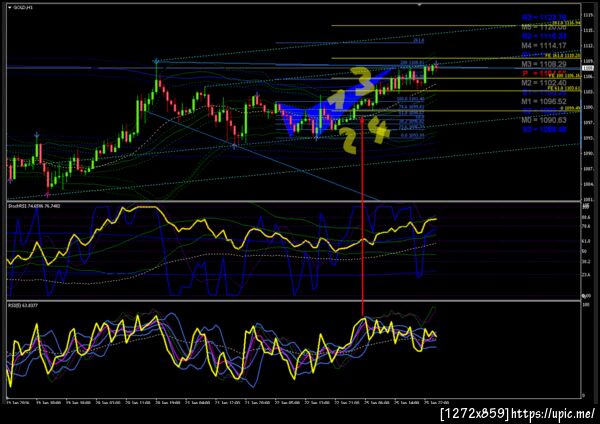
Task: Click the fractal arrow above the highest candle
Action: 156,60
